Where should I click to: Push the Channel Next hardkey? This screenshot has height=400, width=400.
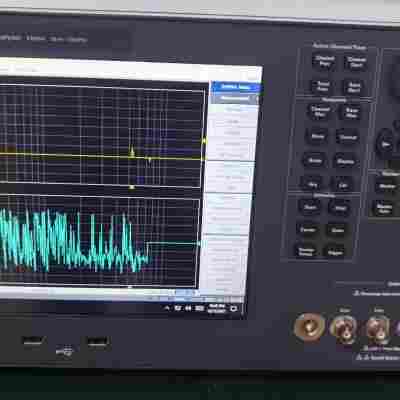356,62
